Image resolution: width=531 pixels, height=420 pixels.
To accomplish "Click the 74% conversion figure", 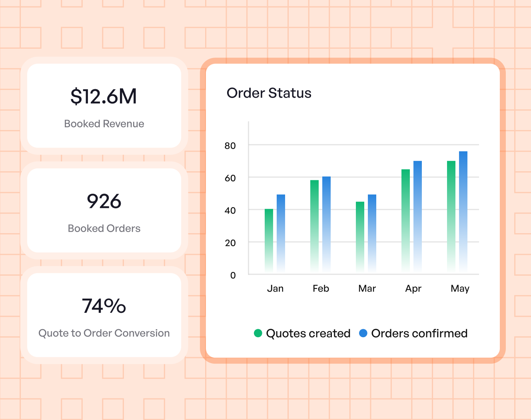I will (104, 306).
